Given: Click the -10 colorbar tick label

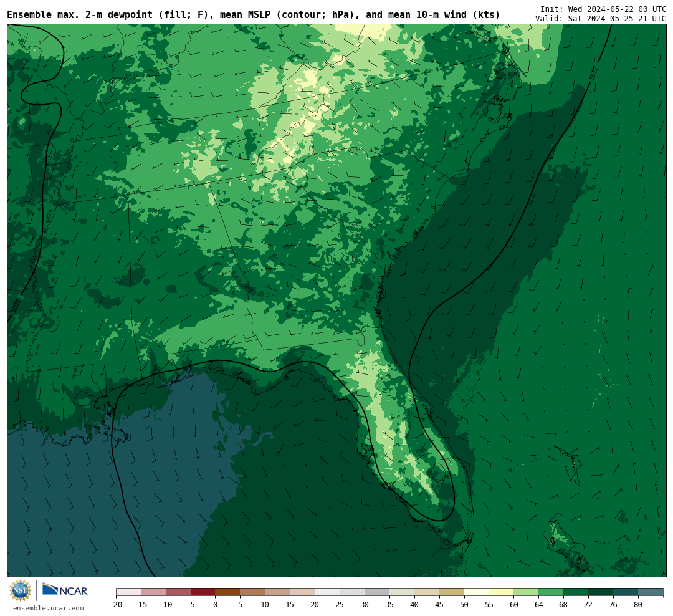Looking at the screenshot, I should click(166, 605).
